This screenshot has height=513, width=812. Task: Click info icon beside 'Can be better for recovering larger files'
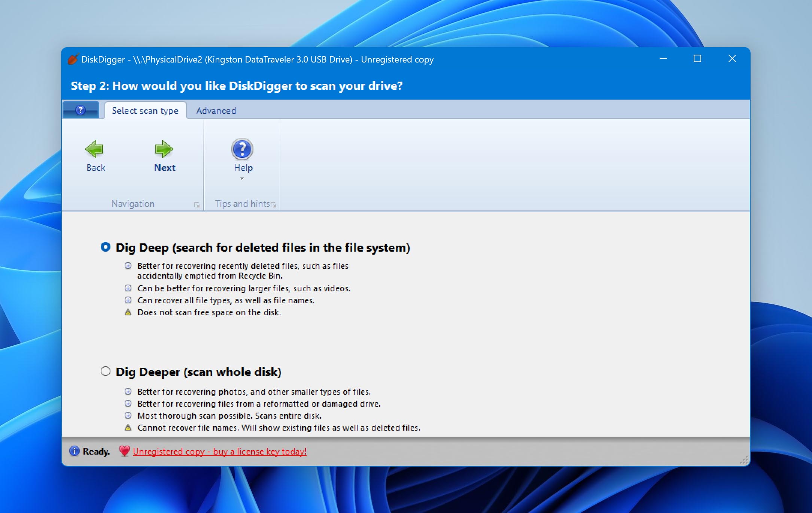click(128, 288)
